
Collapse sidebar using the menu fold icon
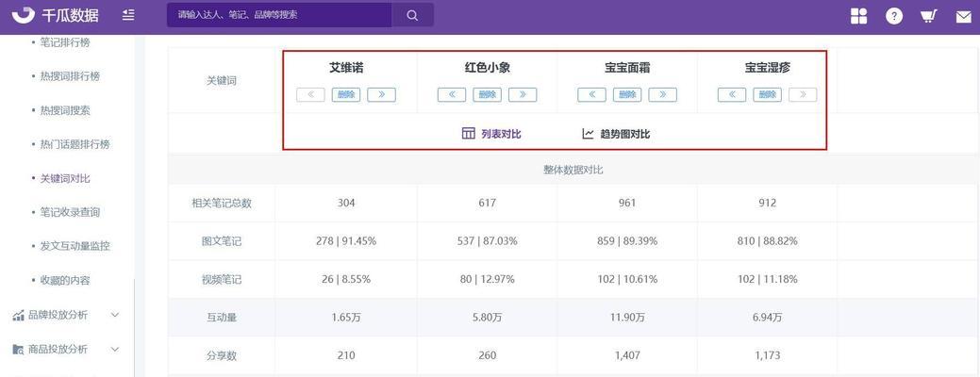pyautogui.click(x=128, y=15)
